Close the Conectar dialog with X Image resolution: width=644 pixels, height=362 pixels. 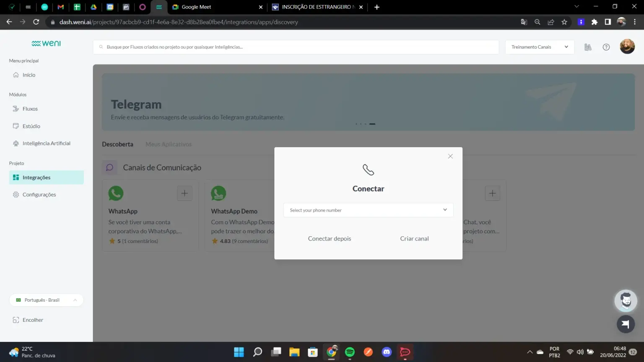point(450,156)
